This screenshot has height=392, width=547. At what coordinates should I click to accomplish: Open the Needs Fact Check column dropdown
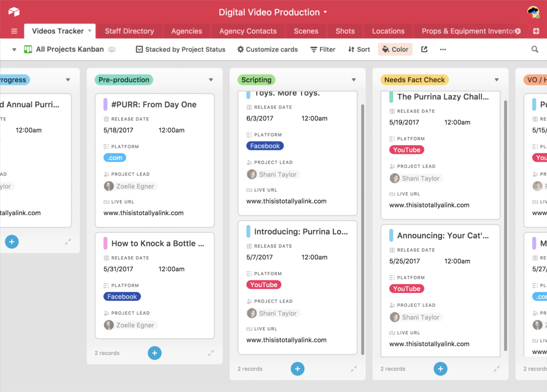pyautogui.click(x=497, y=80)
